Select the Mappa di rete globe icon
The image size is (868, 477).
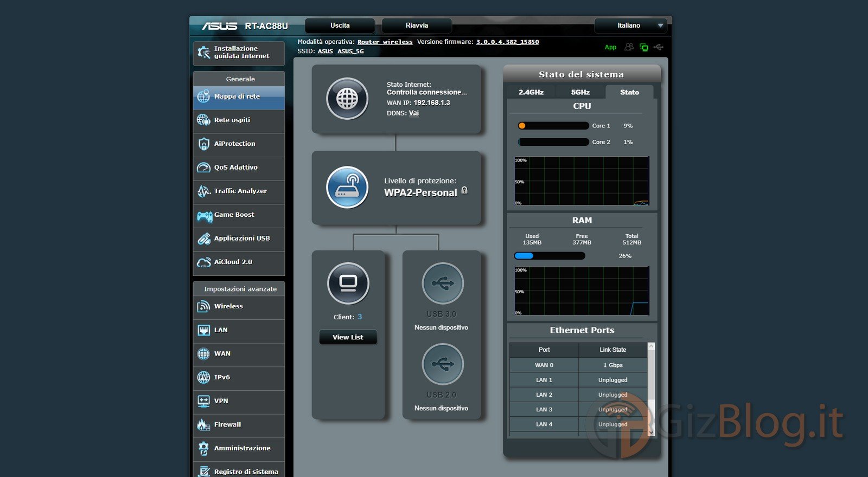[x=203, y=96]
